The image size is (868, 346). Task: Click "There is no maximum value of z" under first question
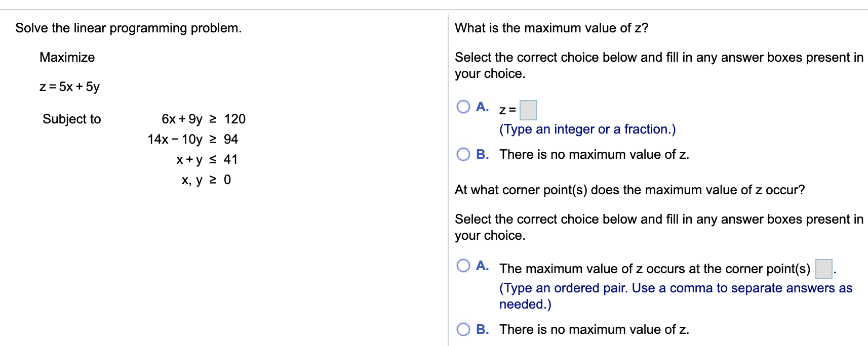click(595, 154)
